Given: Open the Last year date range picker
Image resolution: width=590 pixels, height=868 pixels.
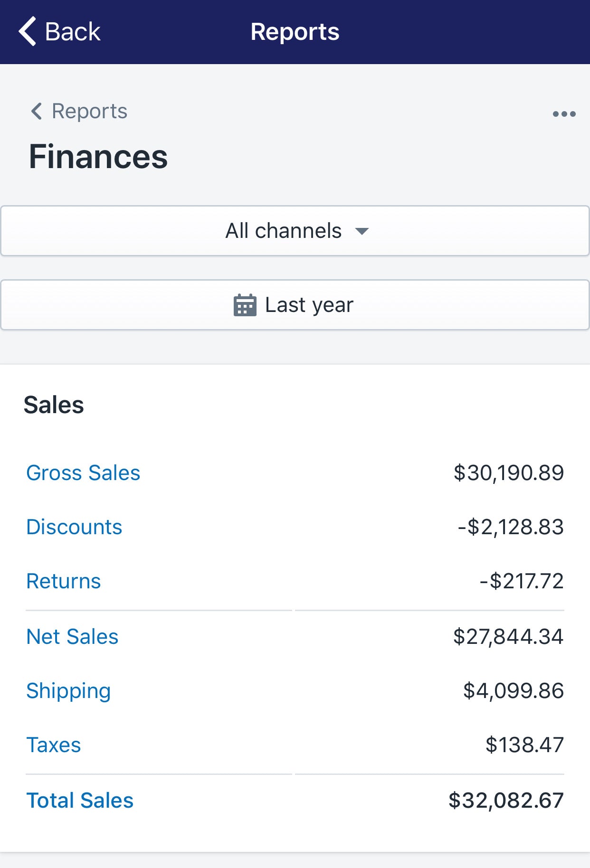Looking at the screenshot, I should point(295,304).
